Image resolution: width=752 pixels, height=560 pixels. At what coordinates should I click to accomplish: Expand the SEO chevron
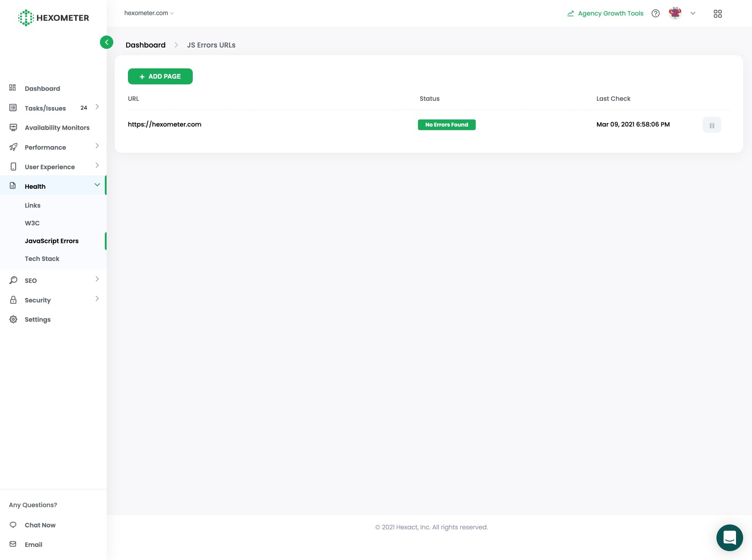(97, 279)
